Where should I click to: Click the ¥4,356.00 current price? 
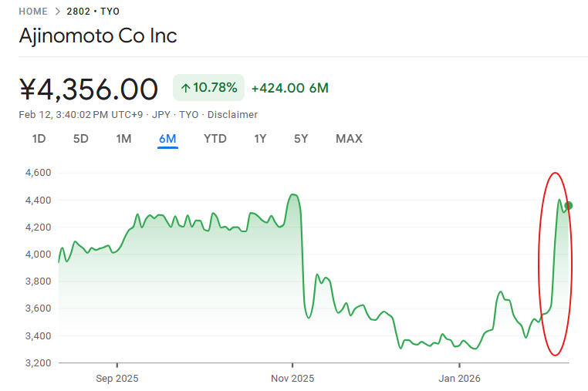[x=89, y=89]
